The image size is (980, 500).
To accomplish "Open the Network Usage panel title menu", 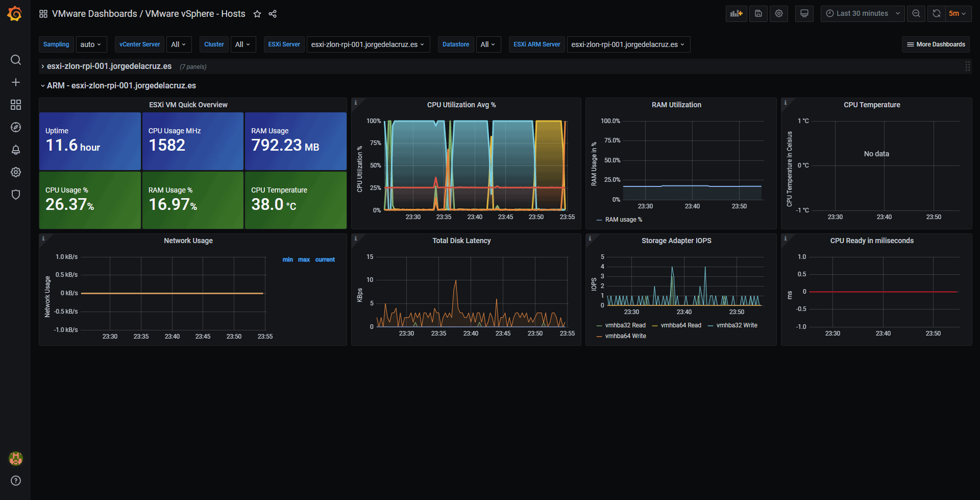I will pos(188,241).
